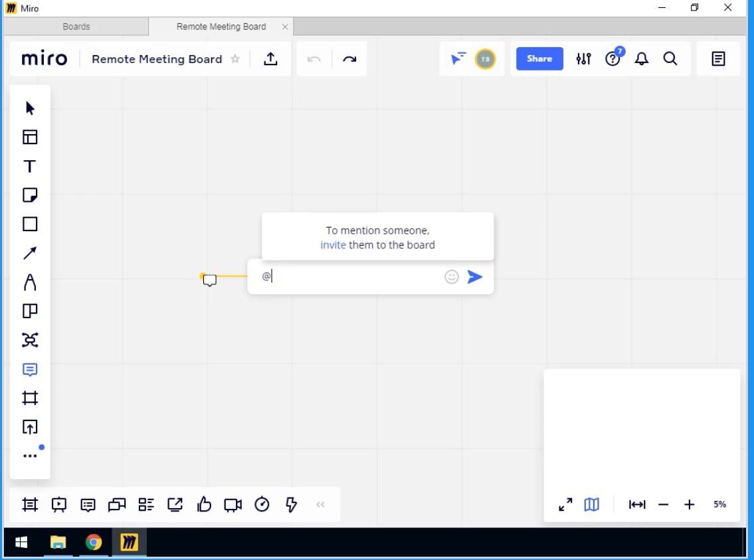Enter fullscreen with expand arrows icon

click(x=565, y=504)
